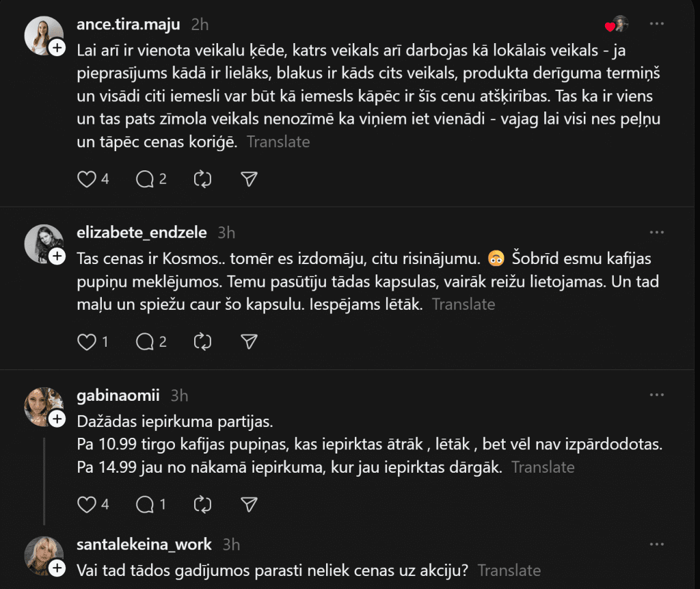Follow gabinaomii via plus badge on avatar
The width and height of the screenshot is (700, 589).
pos(57,419)
